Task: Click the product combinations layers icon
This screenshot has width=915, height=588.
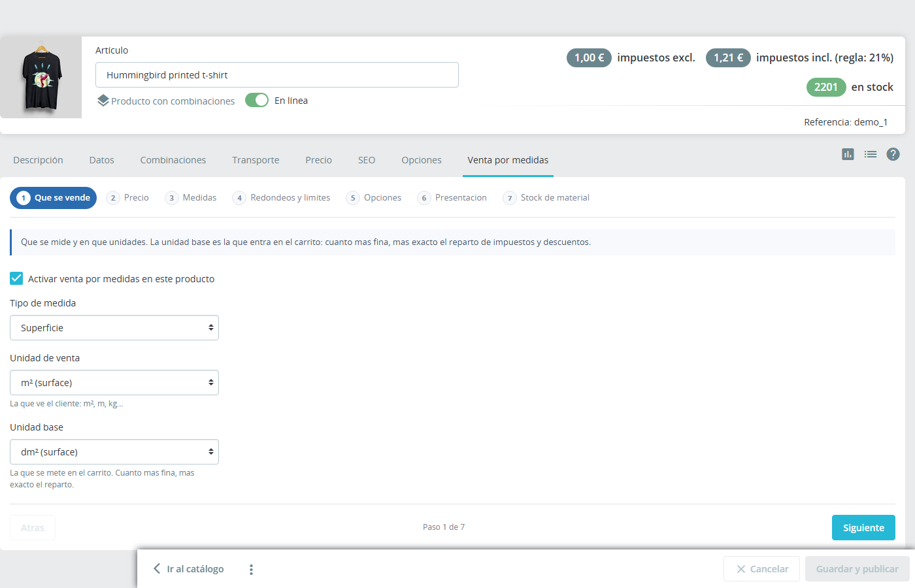Action: 103,101
